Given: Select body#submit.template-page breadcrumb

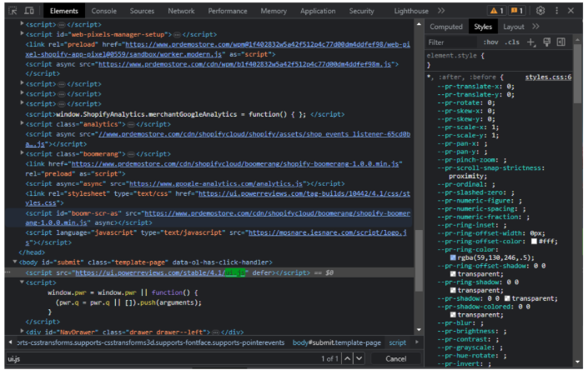Looking at the screenshot, I should click(337, 342).
